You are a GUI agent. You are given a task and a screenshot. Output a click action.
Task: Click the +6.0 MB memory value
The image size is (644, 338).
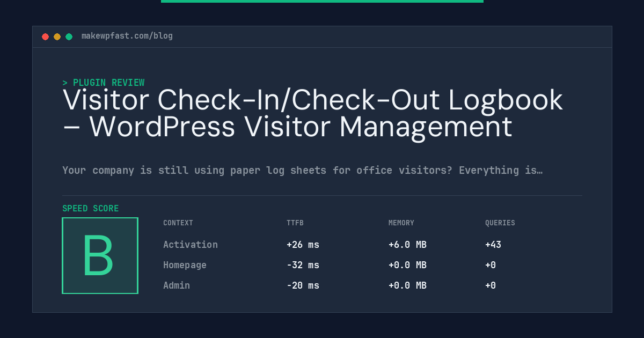(407, 245)
